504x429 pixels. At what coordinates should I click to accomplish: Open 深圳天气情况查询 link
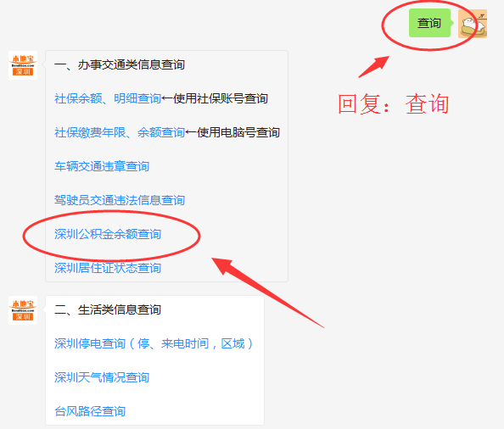click(x=102, y=377)
